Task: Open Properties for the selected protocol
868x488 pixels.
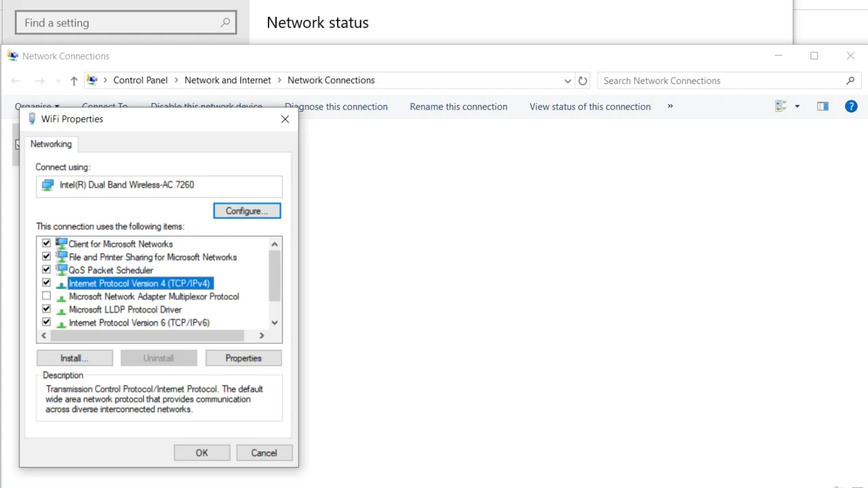Action: click(243, 358)
